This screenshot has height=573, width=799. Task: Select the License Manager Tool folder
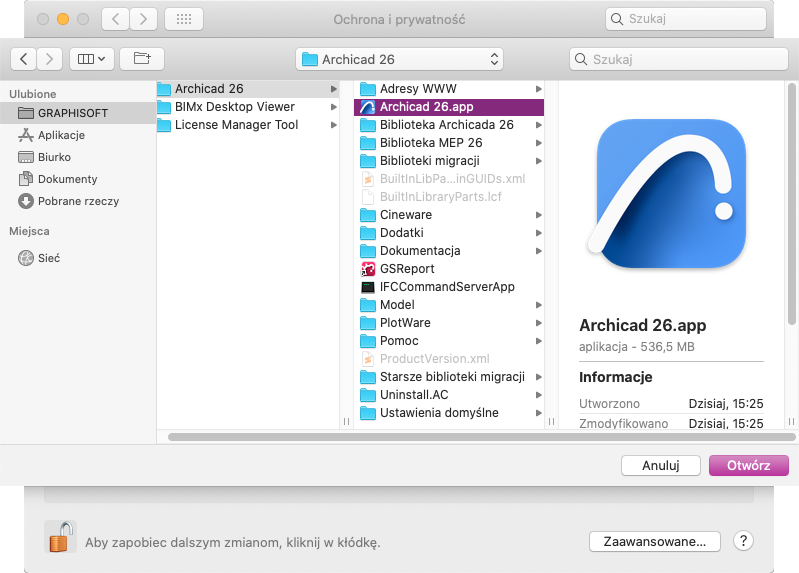point(248,124)
